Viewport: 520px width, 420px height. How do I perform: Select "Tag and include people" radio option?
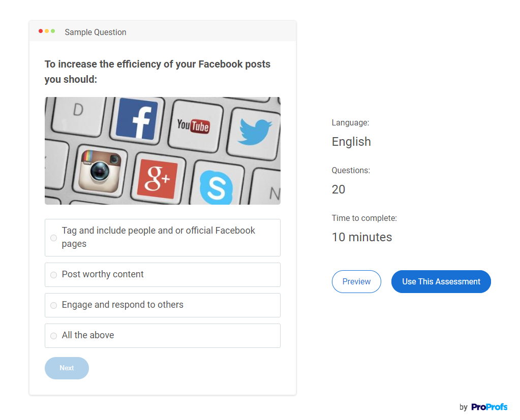[x=53, y=238]
